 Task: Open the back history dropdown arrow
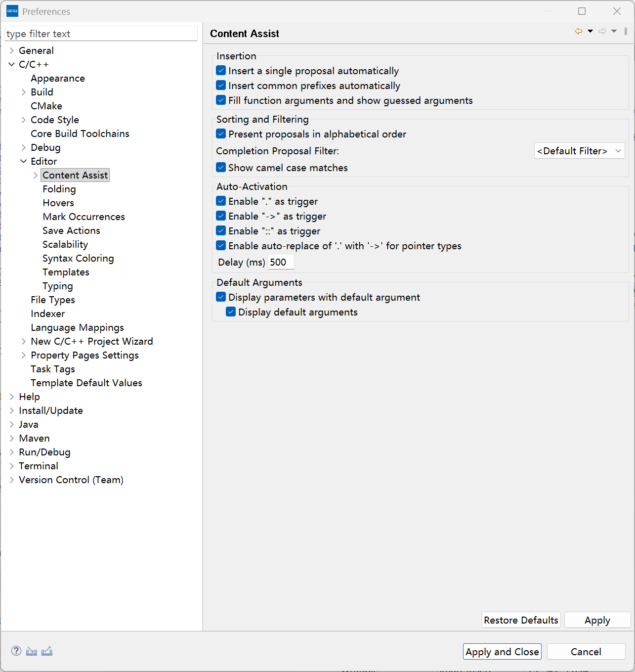pos(590,31)
